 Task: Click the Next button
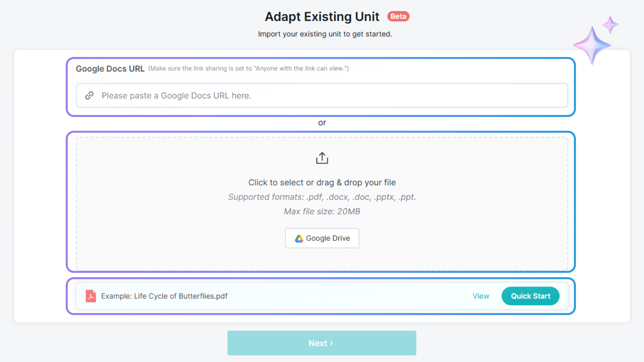point(321,343)
